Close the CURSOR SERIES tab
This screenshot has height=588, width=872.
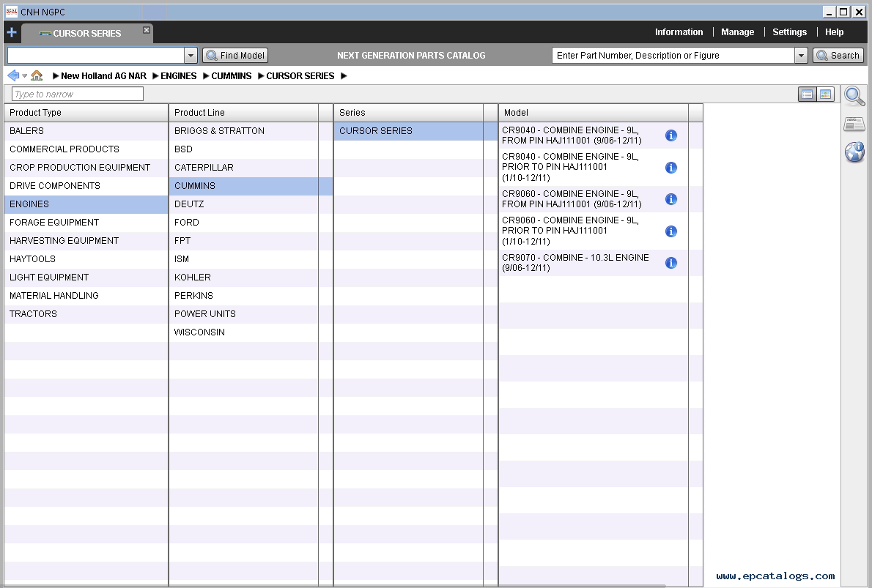coord(147,30)
